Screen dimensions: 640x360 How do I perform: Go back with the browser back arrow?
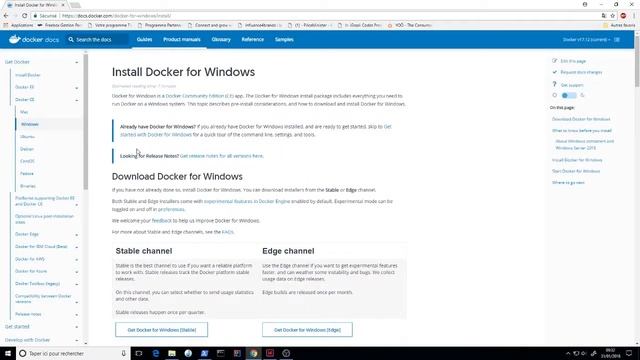click(6, 16)
